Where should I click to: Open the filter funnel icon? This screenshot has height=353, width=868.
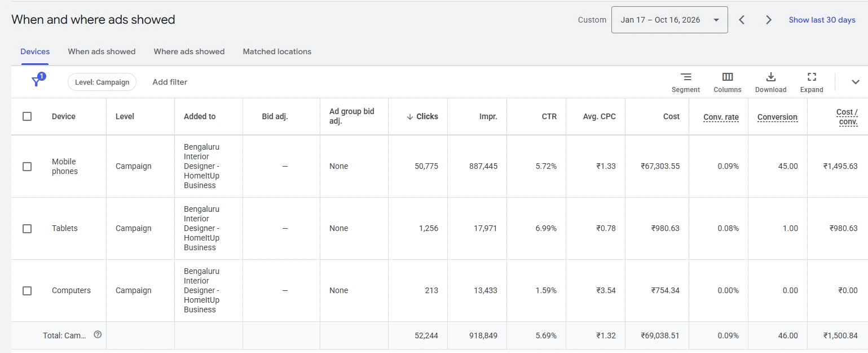(x=37, y=81)
